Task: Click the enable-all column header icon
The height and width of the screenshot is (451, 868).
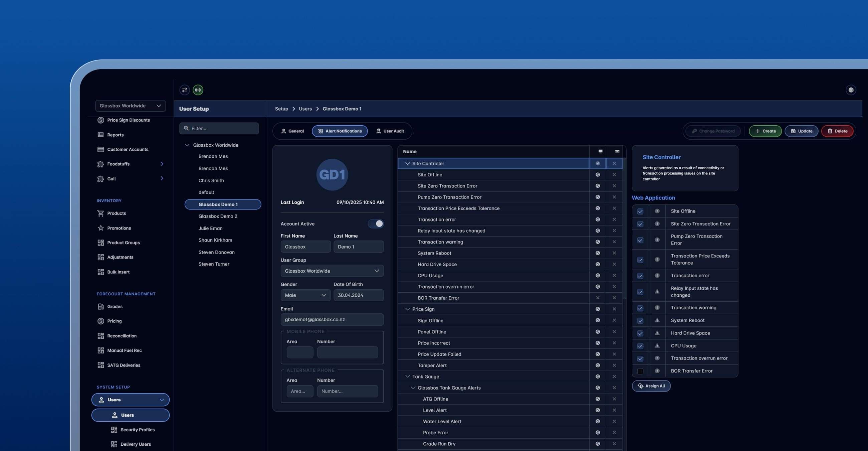Action: coord(600,151)
